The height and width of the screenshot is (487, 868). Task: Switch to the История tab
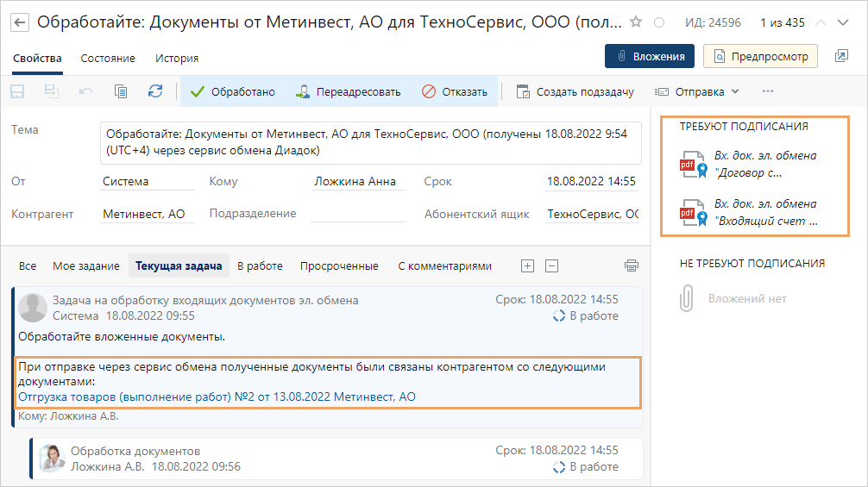coord(177,58)
